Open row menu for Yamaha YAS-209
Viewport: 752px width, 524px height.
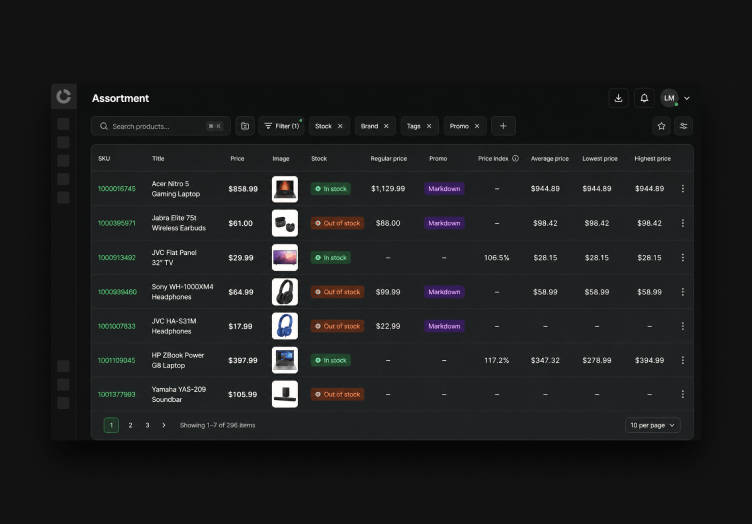[682, 395]
